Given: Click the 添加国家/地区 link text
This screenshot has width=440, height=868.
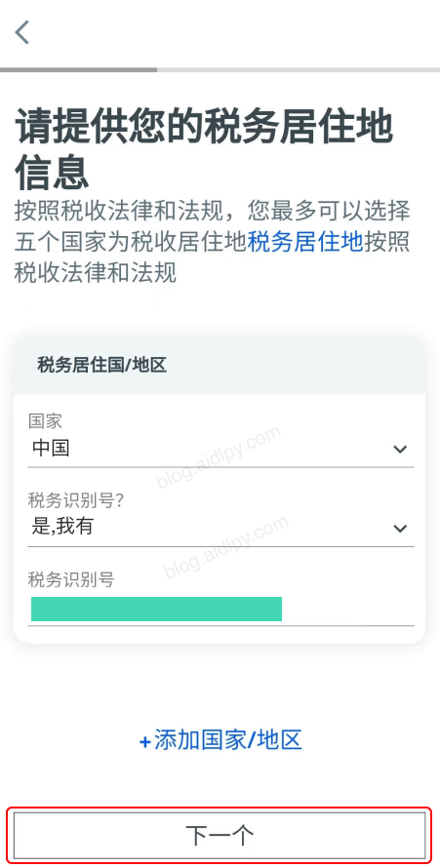Looking at the screenshot, I should tap(228, 740).
